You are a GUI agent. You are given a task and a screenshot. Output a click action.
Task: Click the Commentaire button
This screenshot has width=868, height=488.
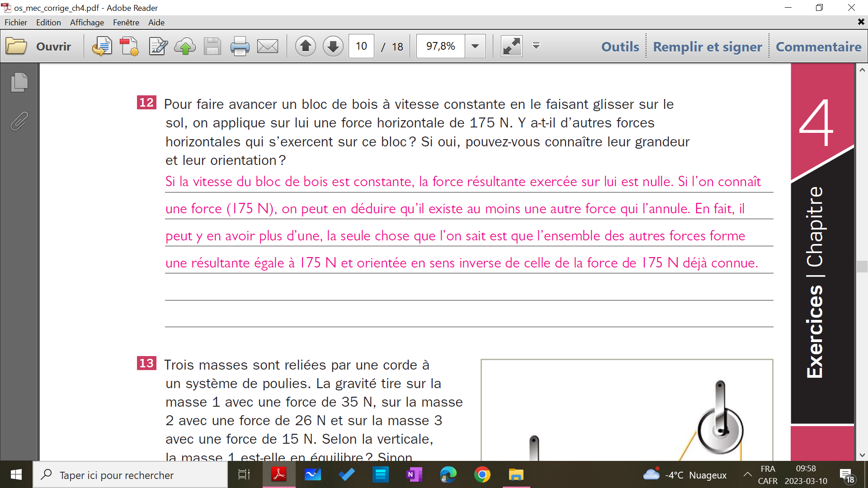tap(818, 47)
